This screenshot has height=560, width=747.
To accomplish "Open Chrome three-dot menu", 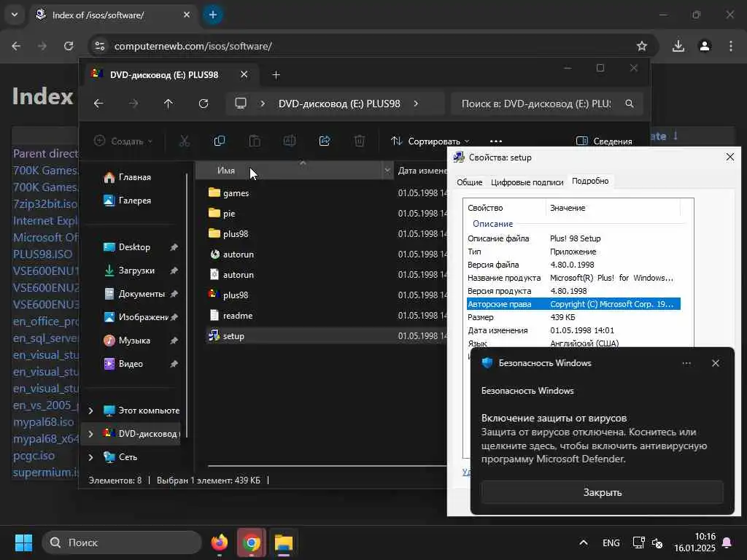I will click(731, 46).
